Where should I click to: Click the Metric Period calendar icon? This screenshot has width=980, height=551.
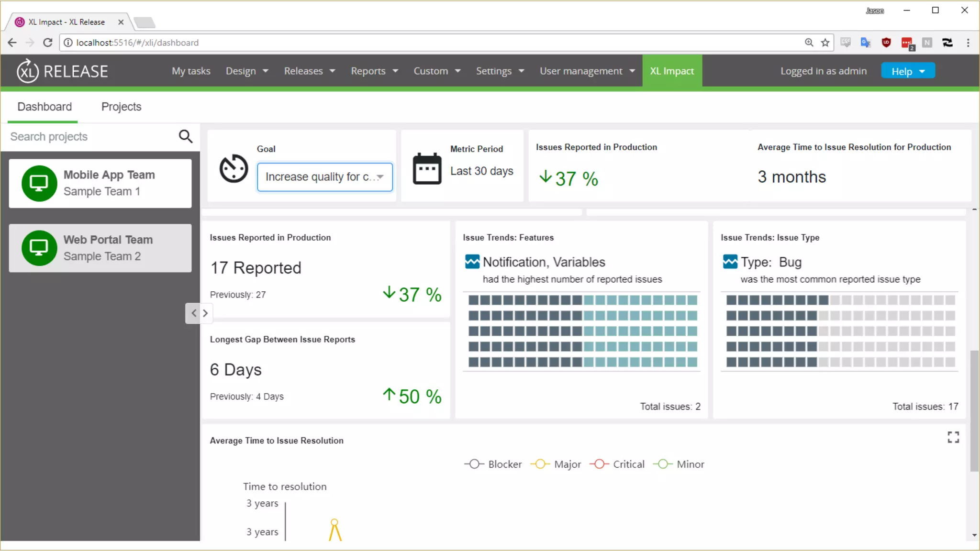coord(427,168)
